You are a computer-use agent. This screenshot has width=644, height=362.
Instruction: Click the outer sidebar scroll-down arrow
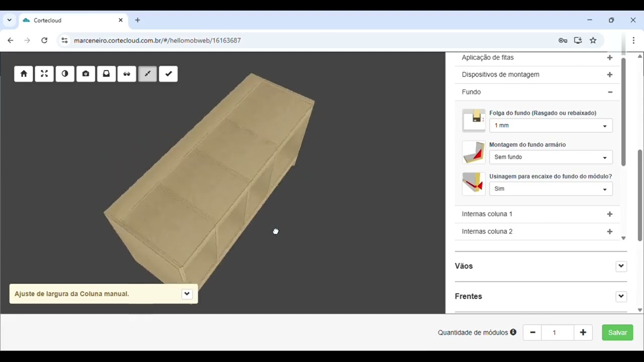click(640, 310)
